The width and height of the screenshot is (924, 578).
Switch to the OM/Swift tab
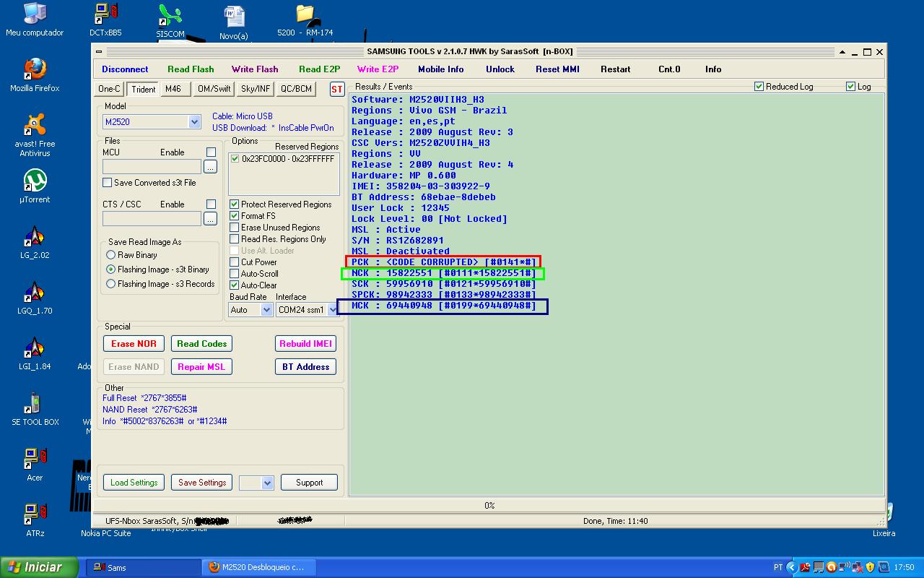tap(214, 89)
